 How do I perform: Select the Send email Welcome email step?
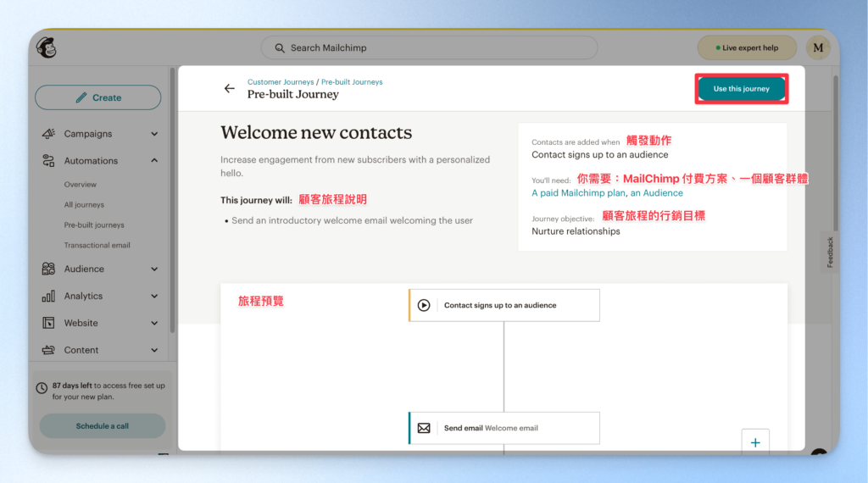click(504, 428)
